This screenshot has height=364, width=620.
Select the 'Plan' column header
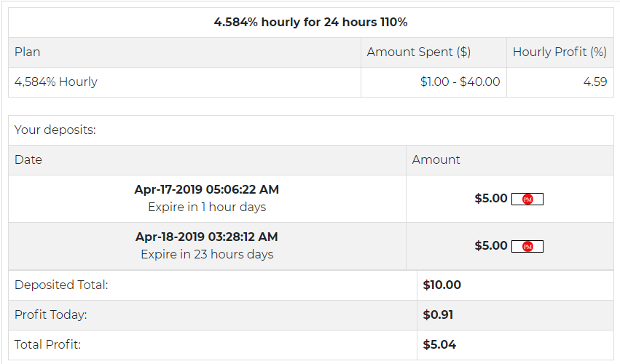pyautogui.click(x=28, y=52)
